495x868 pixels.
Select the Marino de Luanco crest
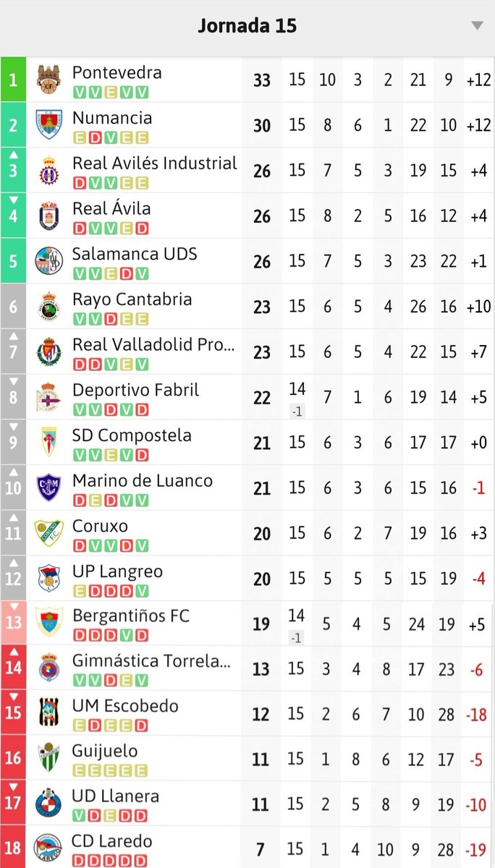pos(49,487)
